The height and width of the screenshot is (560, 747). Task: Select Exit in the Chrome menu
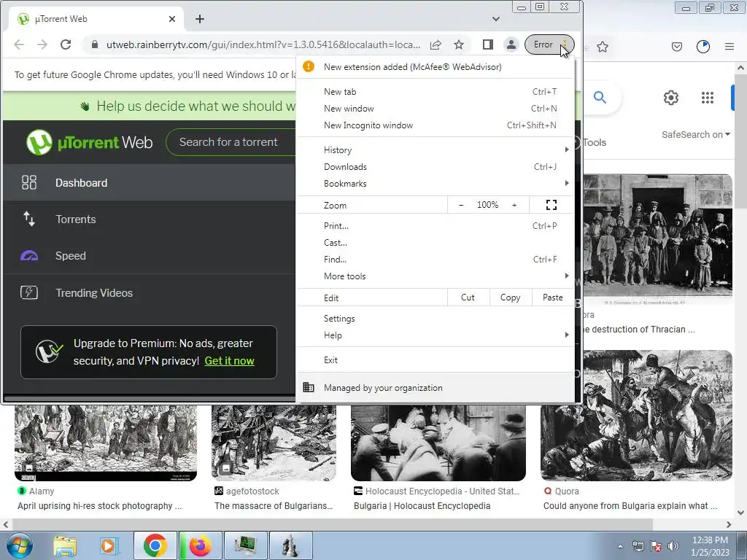436,360
